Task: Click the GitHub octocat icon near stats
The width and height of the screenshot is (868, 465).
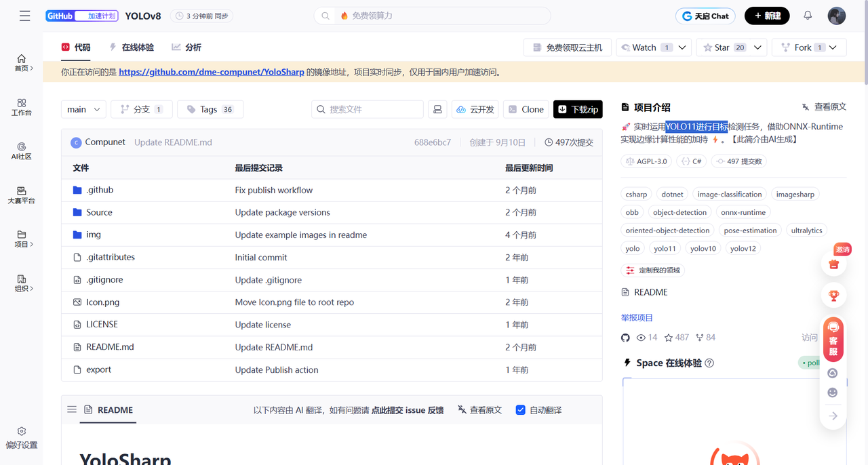Action: click(625, 338)
